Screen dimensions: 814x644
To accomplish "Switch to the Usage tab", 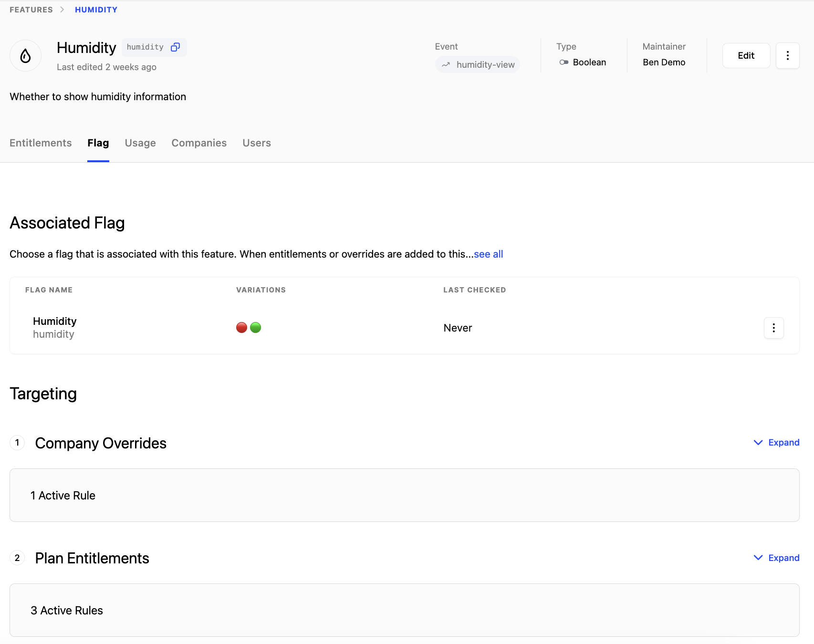I will [140, 143].
